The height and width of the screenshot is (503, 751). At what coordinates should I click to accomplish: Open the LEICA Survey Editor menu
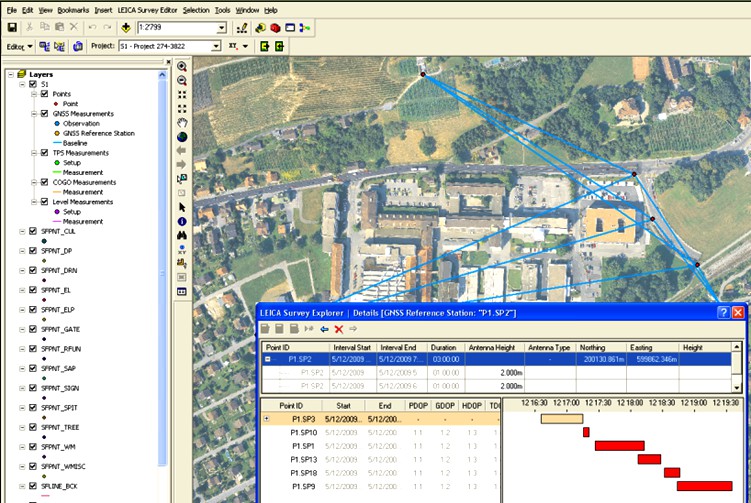coord(148,10)
